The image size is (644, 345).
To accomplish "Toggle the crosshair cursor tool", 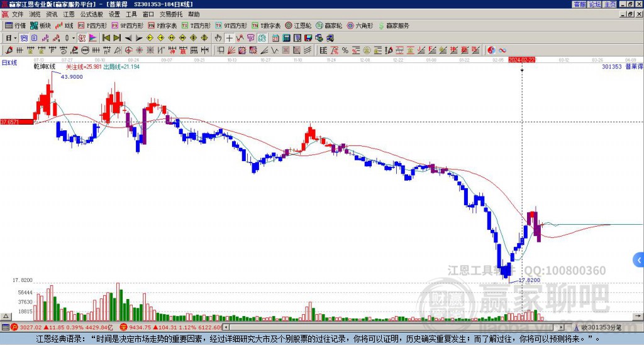I will (229, 38).
